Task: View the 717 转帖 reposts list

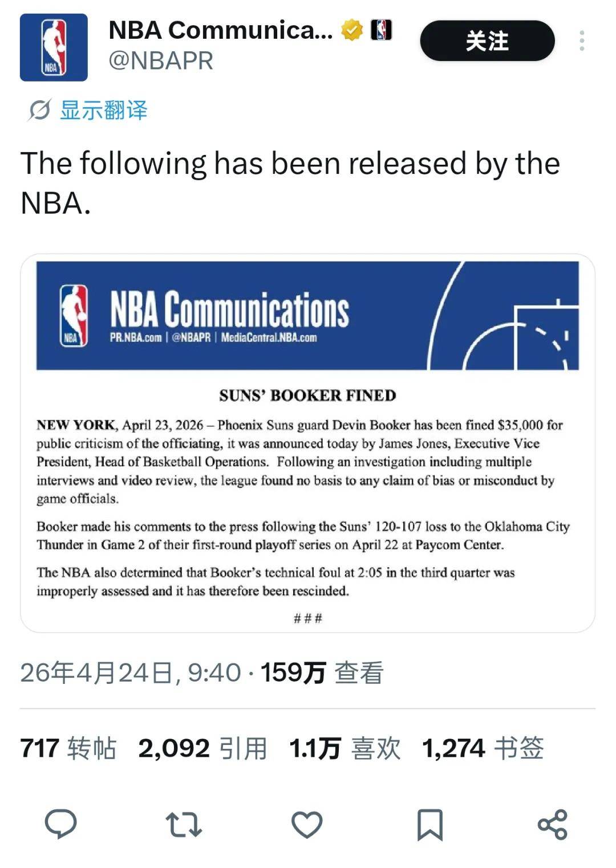Action: click(68, 748)
